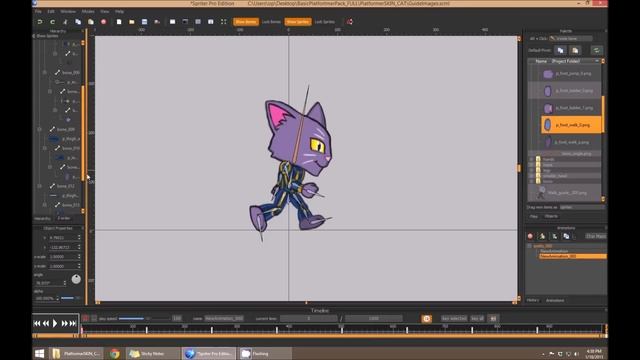Click the angle dial knob in Object Properties
This screenshot has height=360, width=640.
coord(76,279)
